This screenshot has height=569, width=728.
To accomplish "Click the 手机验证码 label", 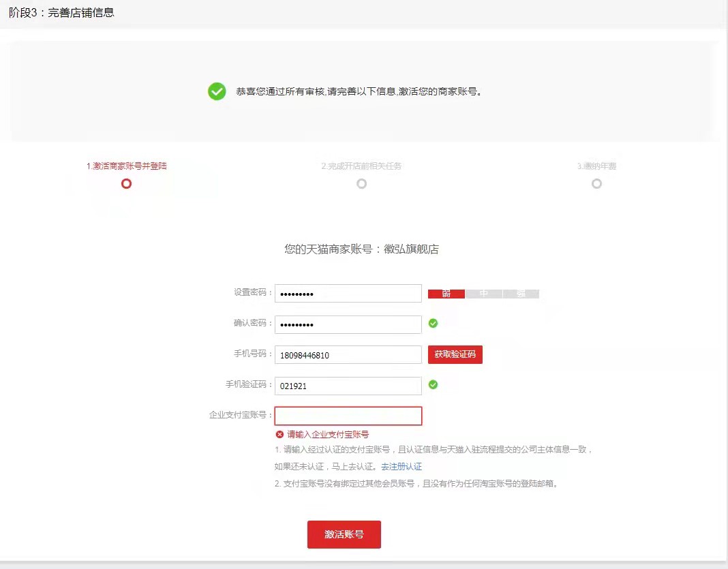I will (x=248, y=384).
